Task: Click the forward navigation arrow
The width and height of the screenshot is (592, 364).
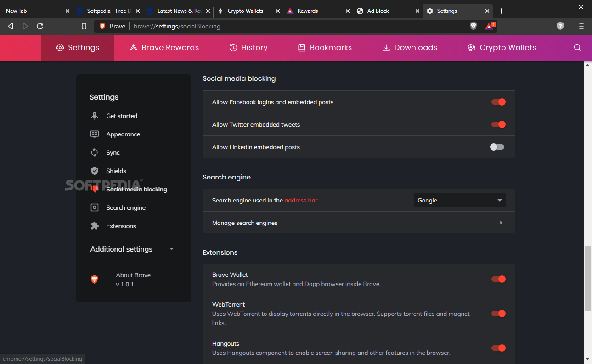Action: [25, 26]
